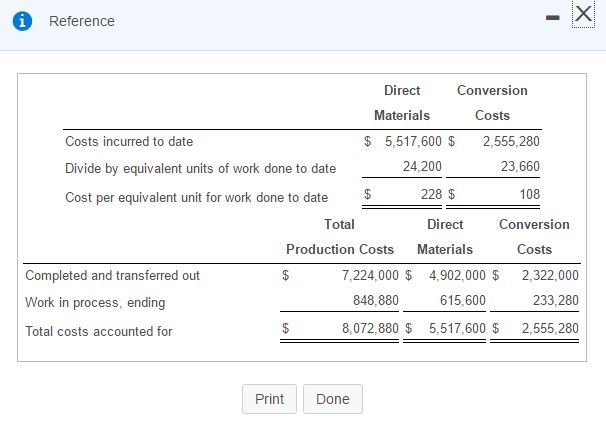
Task: Close the Reference dialog with X
Action: (583, 14)
